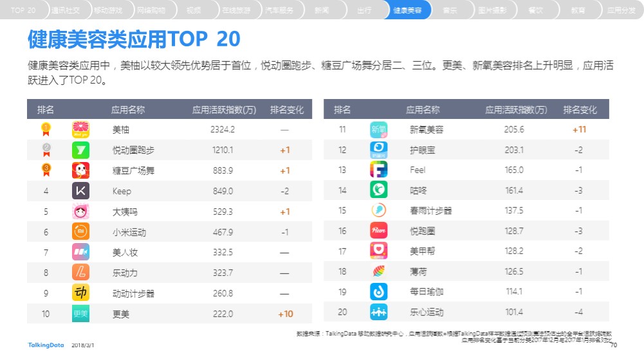Click the 更美 teal app icon

[x=80, y=314]
